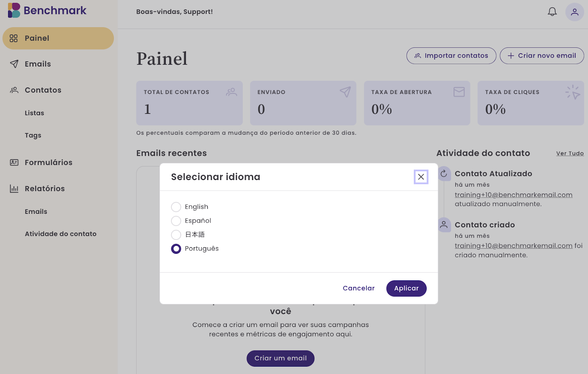
Task: Open the user profile avatar icon
Action: click(x=574, y=12)
